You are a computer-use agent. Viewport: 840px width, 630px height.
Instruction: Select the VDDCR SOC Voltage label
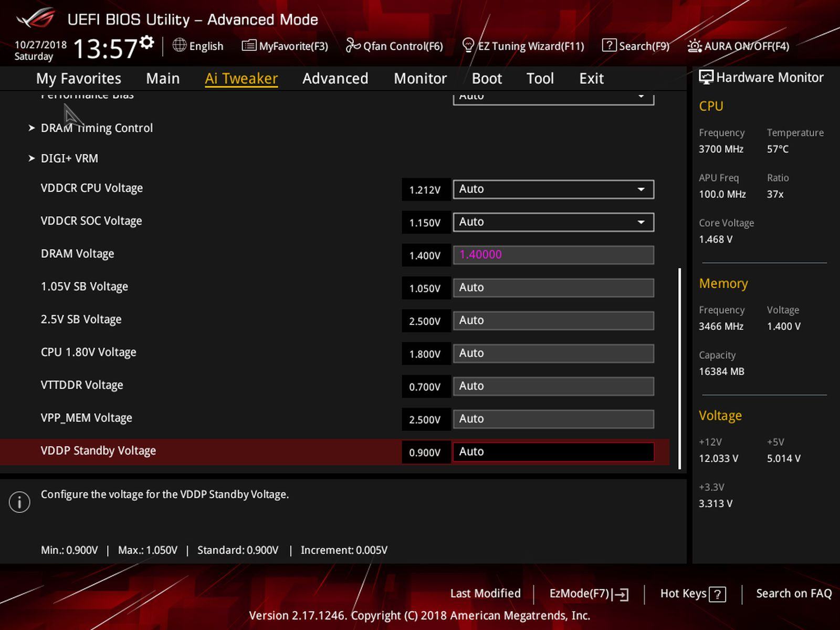point(91,221)
